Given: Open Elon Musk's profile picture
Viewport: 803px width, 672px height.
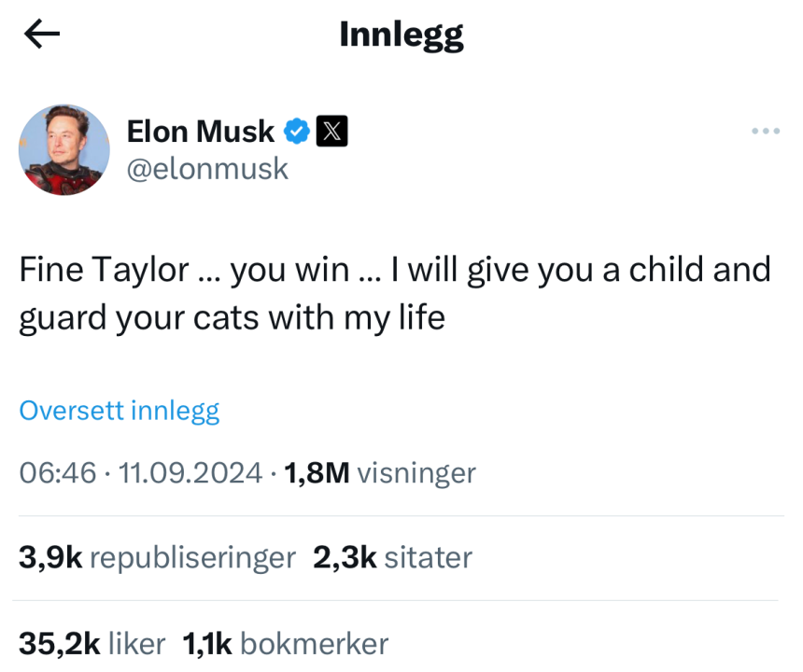Looking at the screenshot, I should (x=64, y=149).
